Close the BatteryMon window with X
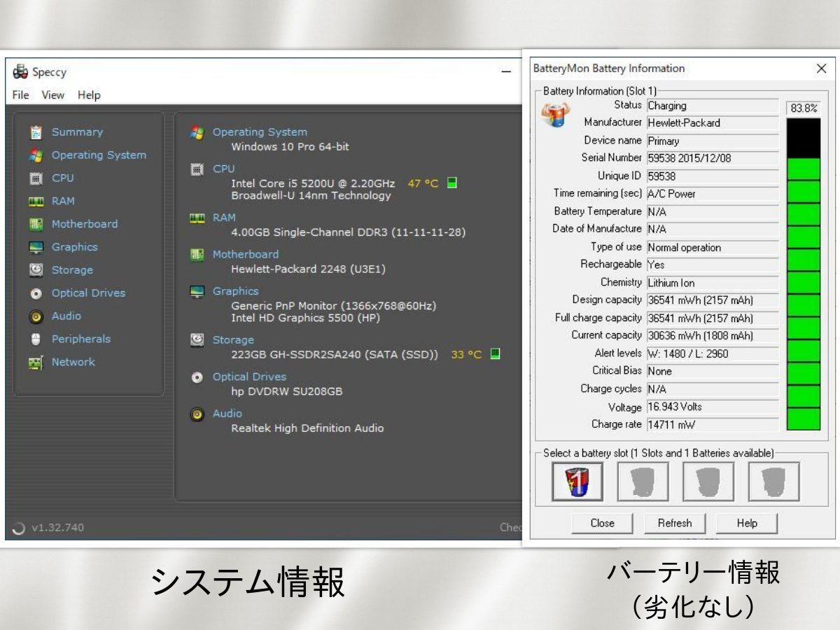 (821, 69)
